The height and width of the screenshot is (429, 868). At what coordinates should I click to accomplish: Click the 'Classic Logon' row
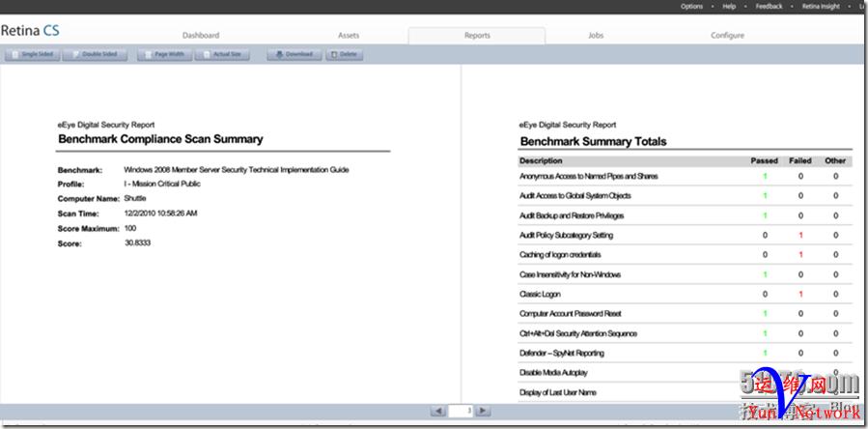click(686, 295)
